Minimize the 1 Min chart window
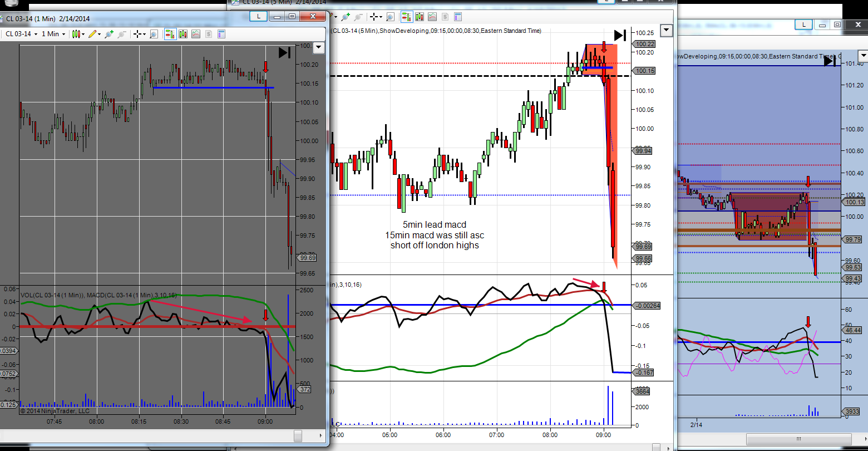 [277, 17]
